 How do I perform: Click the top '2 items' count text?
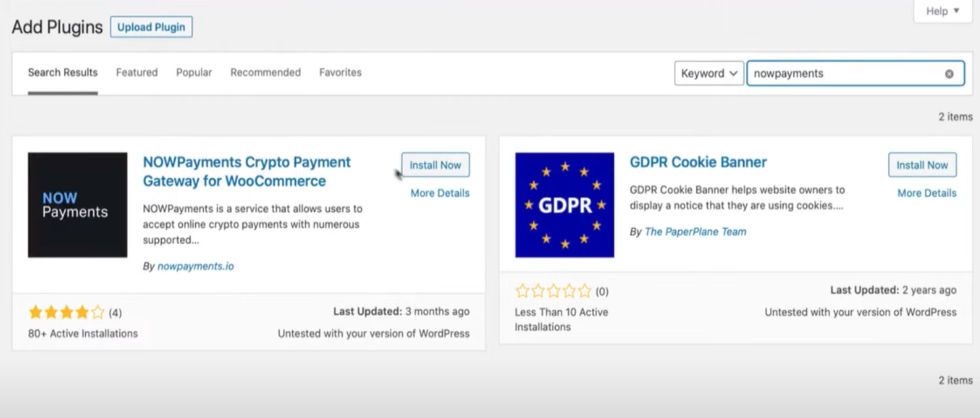tap(956, 117)
